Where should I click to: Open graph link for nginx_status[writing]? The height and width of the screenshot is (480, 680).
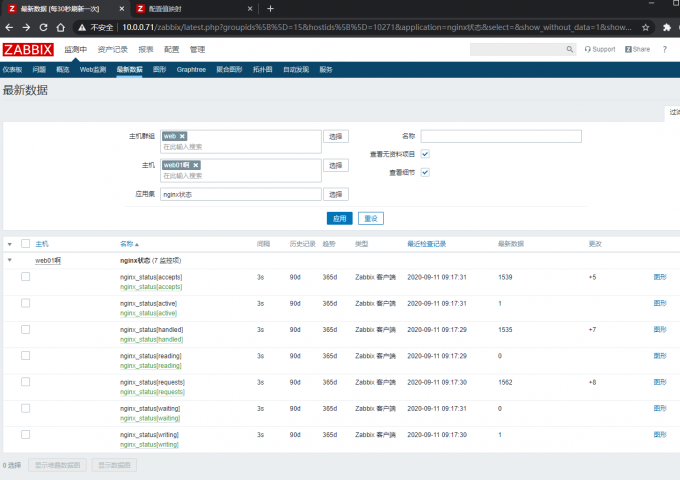pos(660,434)
